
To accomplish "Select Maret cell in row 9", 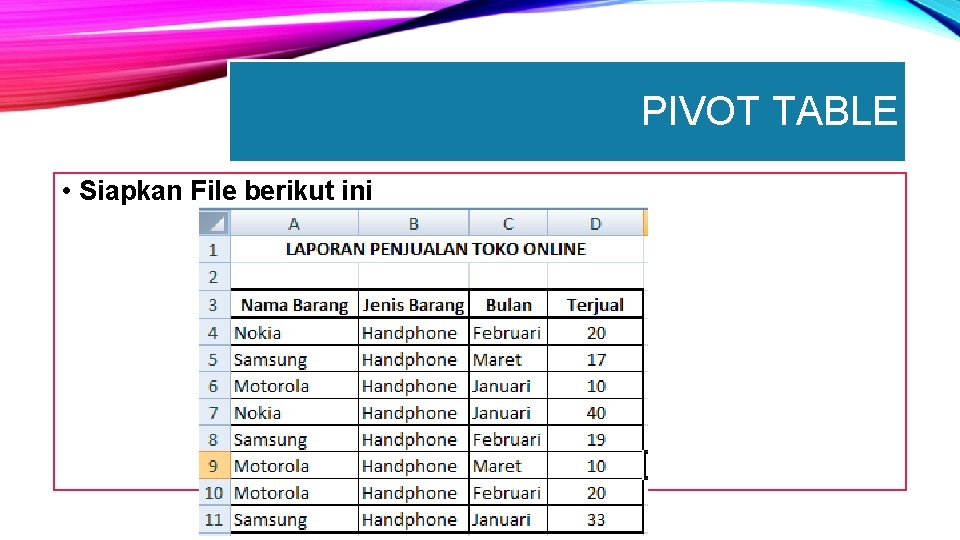I will [x=508, y=465].
